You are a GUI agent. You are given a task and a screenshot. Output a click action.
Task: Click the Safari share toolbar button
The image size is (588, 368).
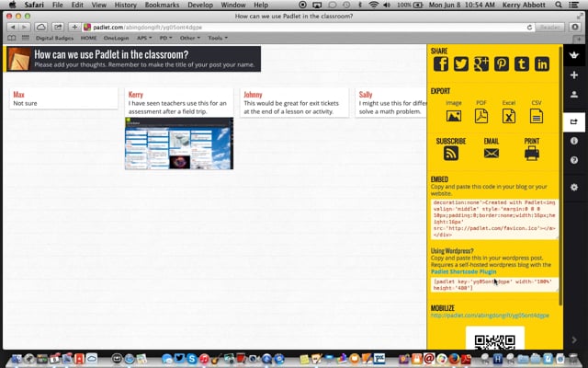(58, 27)
